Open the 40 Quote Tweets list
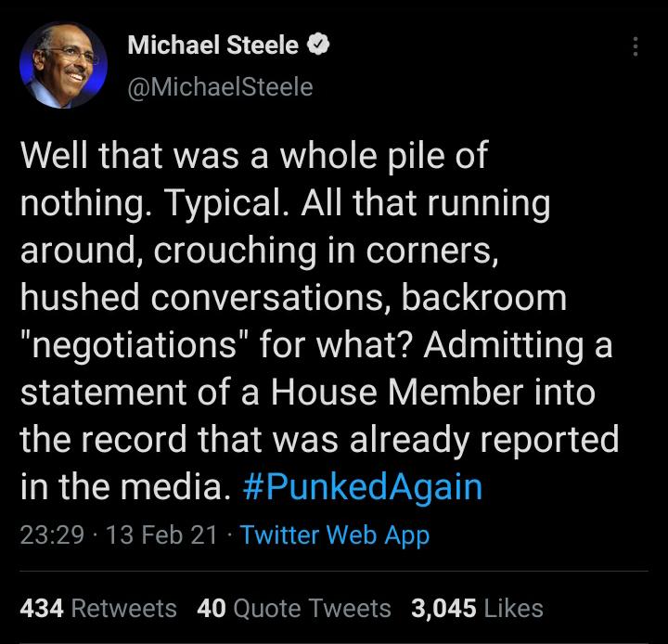The image size is (668, 644). pos(295,608)
